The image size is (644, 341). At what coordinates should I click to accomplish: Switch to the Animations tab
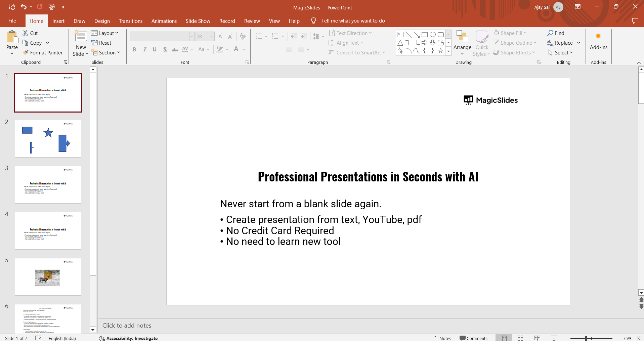click(164, 21)
